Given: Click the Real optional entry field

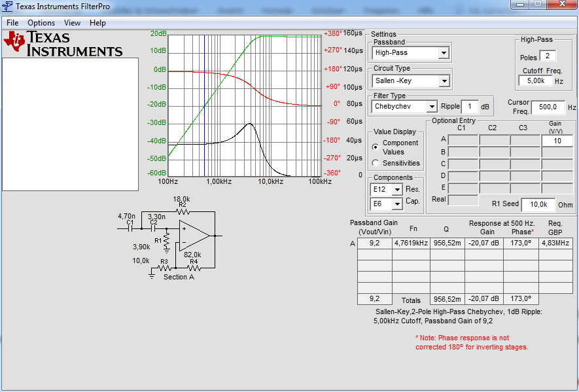Looking at the screenshot, I should pyautogui.click(x=463, y=200).
